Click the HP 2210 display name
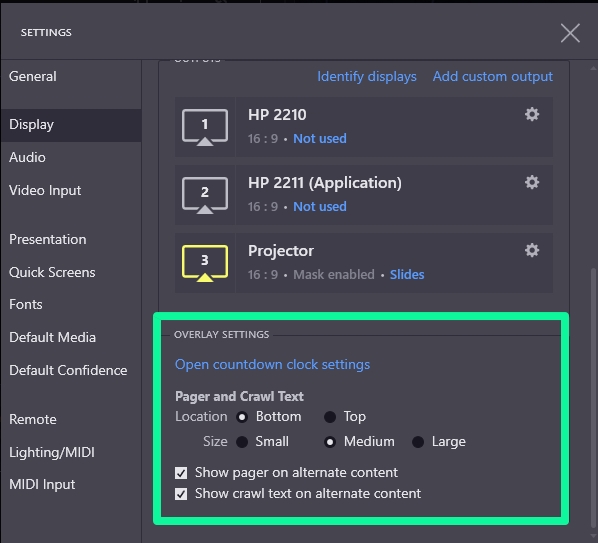Screen dimensions: 598x543 277,115
